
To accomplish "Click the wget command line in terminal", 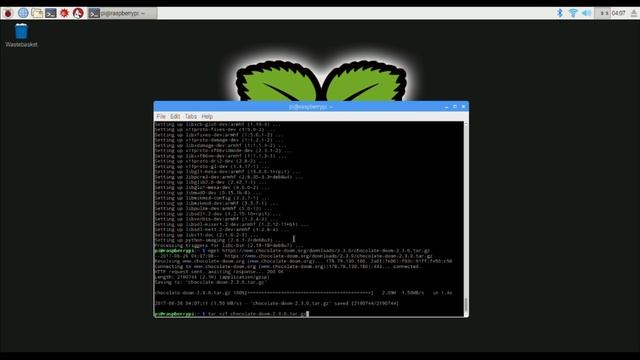I will [x=292, y=251].
